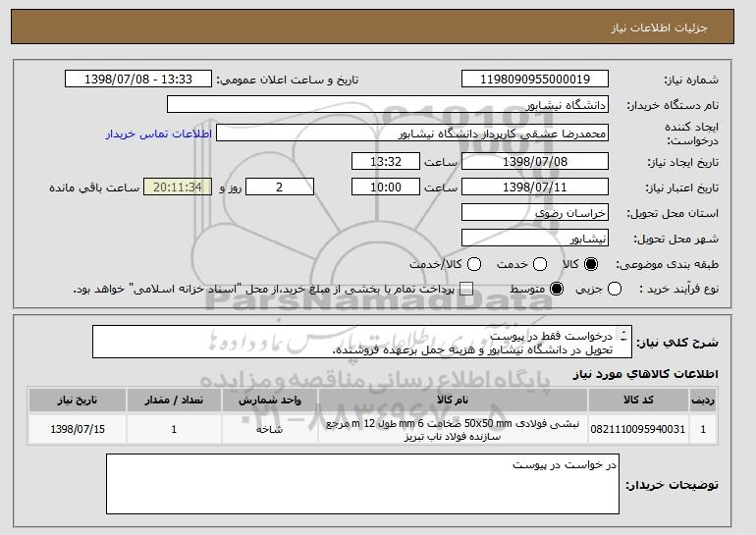Click the announcement date field 1398/07/08 - 13:33
This screenshot has width=756, height=535.
pyautogui.click(x=138, y=80)
